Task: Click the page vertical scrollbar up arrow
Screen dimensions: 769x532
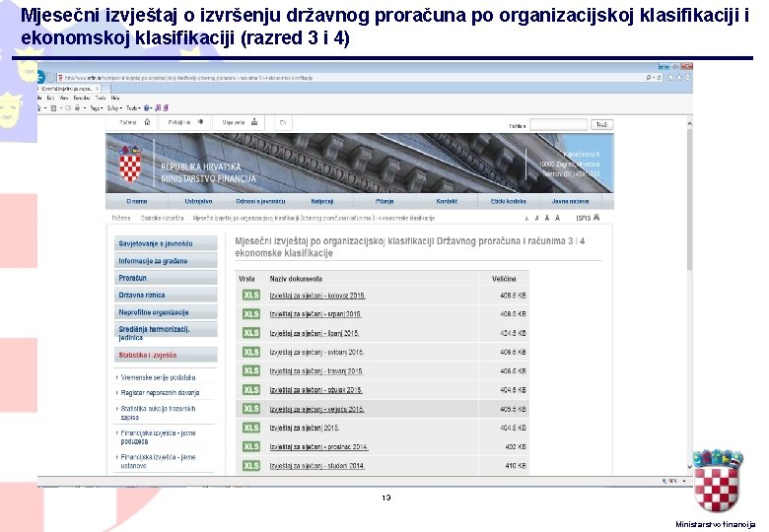Action: tap(689, 124)
